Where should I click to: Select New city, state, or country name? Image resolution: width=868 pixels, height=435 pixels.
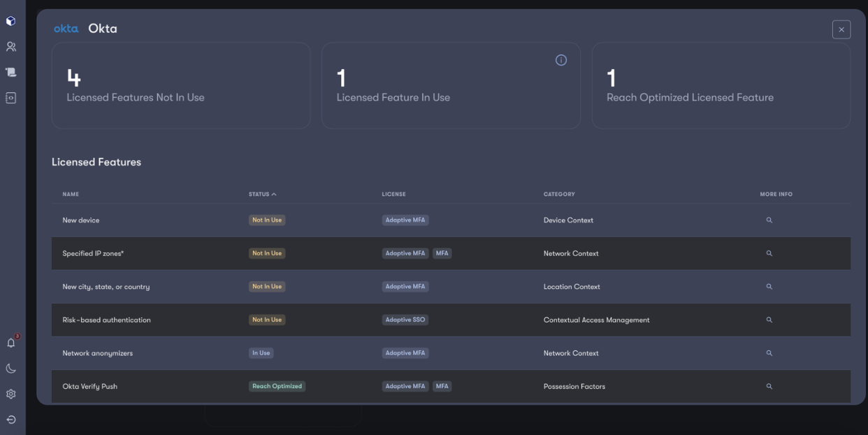click(x=106, y=287)
